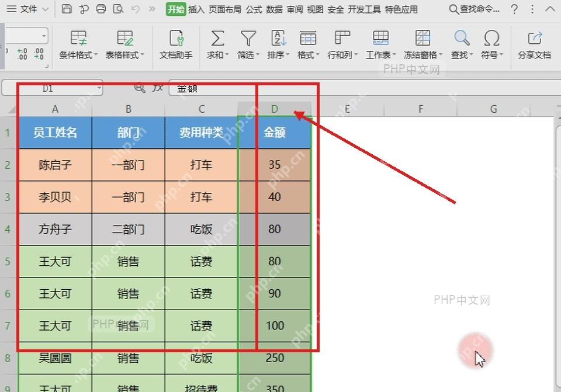Switch to the 插入 tab

click(196, 9)
